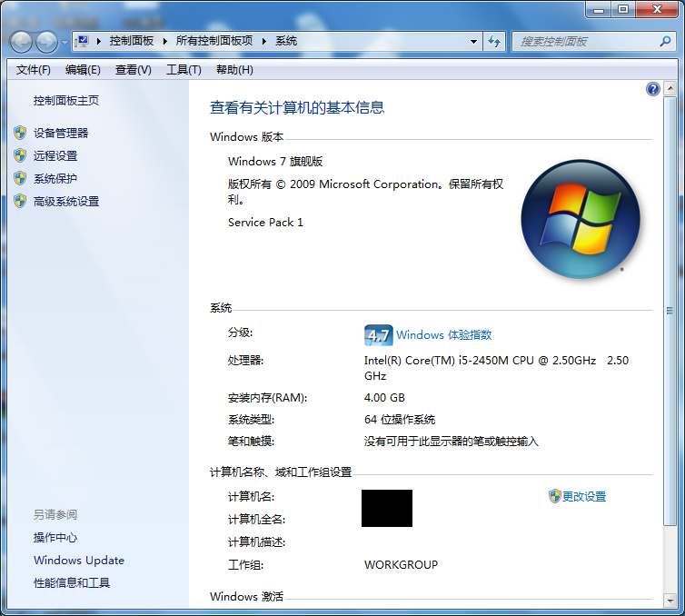Select 所有控制面板项 in the breadcrumb
The image size is (685, 616).
coord(214,41)
